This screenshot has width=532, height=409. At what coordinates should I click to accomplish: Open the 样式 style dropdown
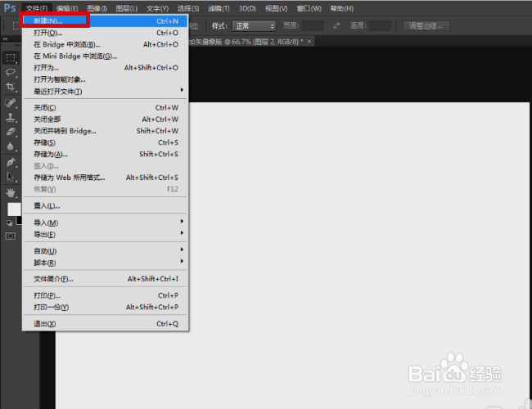pyautogui.click(x=254, y=26)
